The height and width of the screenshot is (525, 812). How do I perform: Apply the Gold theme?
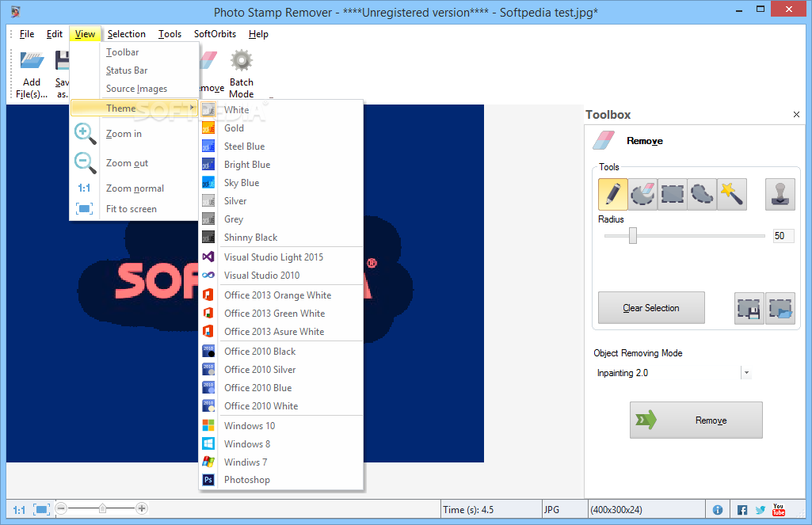281,128
